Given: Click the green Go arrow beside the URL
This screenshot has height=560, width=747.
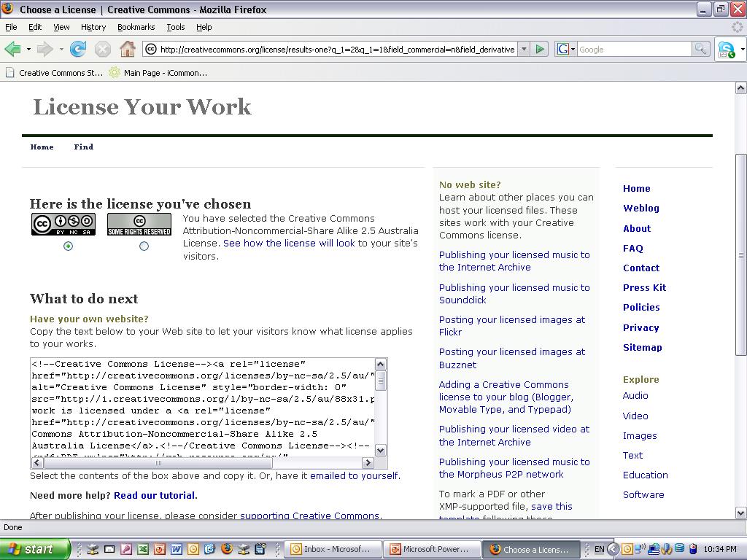Looking at the screenshot, I should point(540,49).
